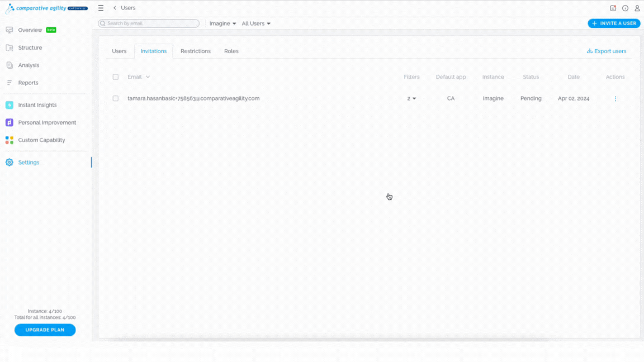Click the plus icon in Invite button
The height and width of the screenshot is (362, 644).
click(x=594, y=23)
